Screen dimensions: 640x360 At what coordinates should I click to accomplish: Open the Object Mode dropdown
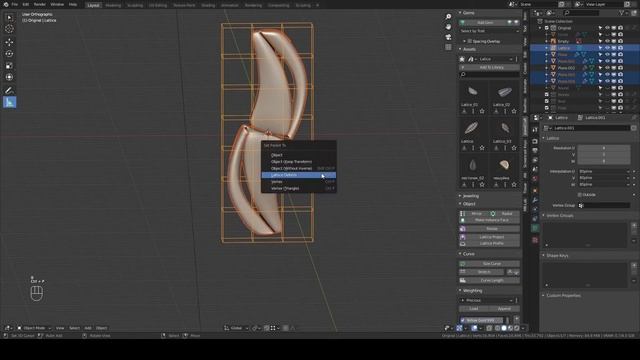[x=34, y=328]
